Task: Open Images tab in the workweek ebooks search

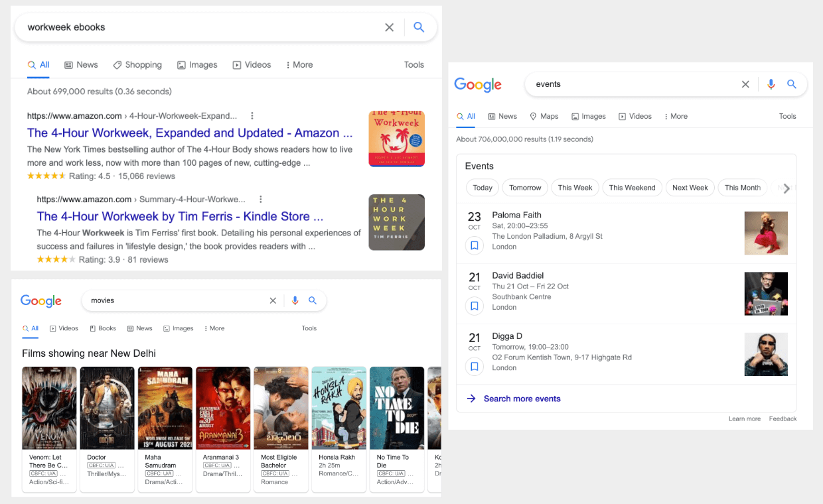Action: coord(197,65)
